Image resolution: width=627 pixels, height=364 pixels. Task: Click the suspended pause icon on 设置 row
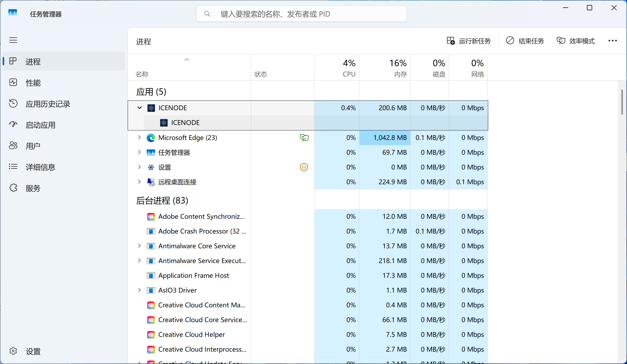(304, 167)
